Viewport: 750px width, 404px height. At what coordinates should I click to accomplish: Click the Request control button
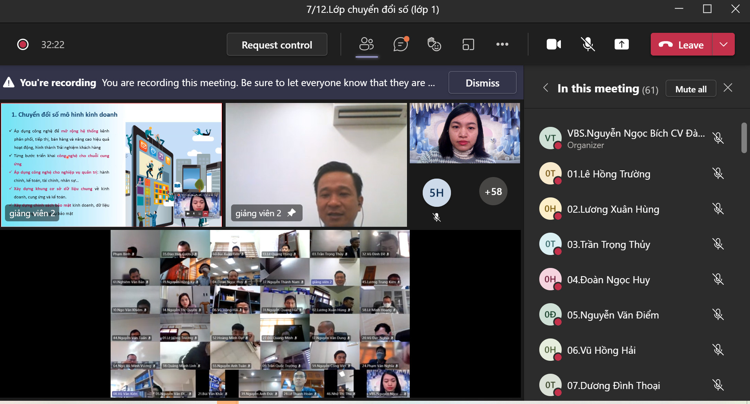point(277,44)
